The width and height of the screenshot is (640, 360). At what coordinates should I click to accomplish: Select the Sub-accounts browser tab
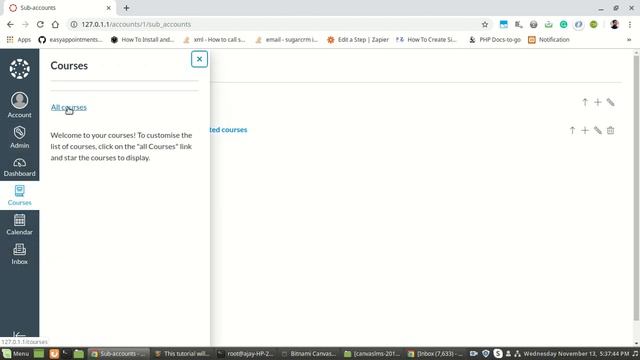59,8
